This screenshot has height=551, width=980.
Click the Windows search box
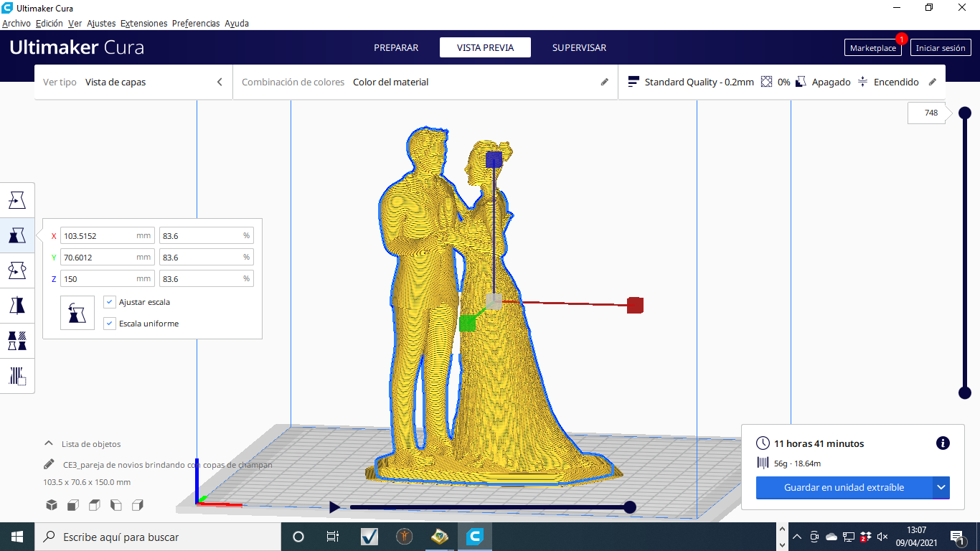pos(158,537)
